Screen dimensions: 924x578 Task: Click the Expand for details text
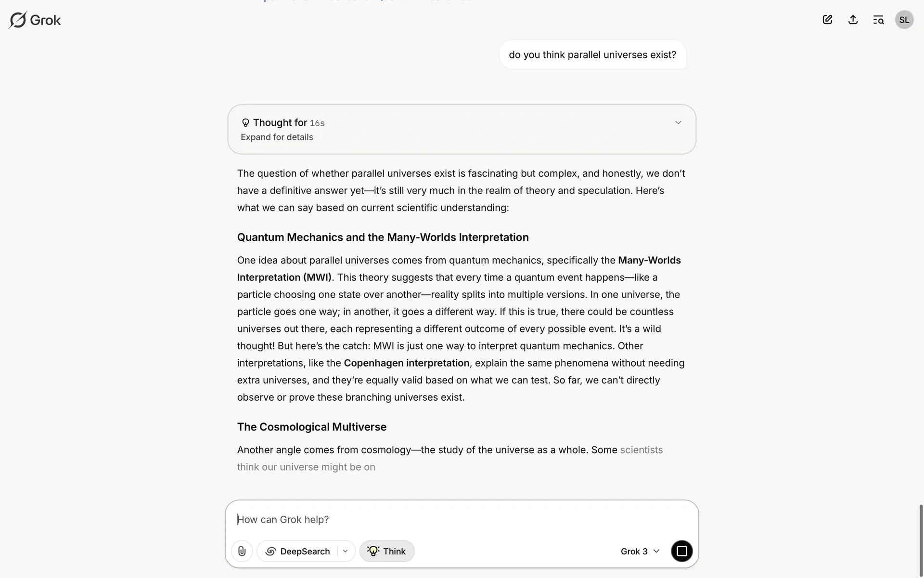pyautogui.click(x=277, y=137)
